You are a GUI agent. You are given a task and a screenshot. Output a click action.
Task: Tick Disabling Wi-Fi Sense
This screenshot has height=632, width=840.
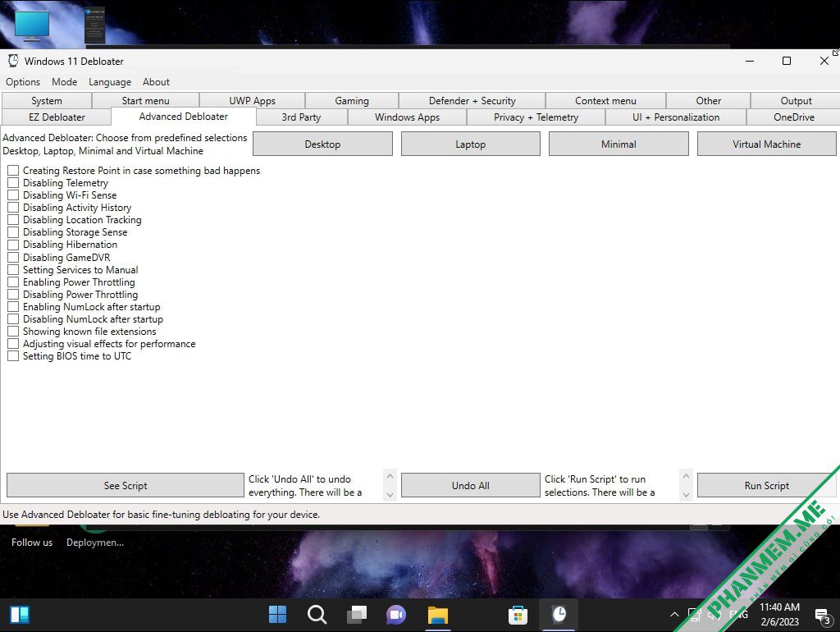13,195
